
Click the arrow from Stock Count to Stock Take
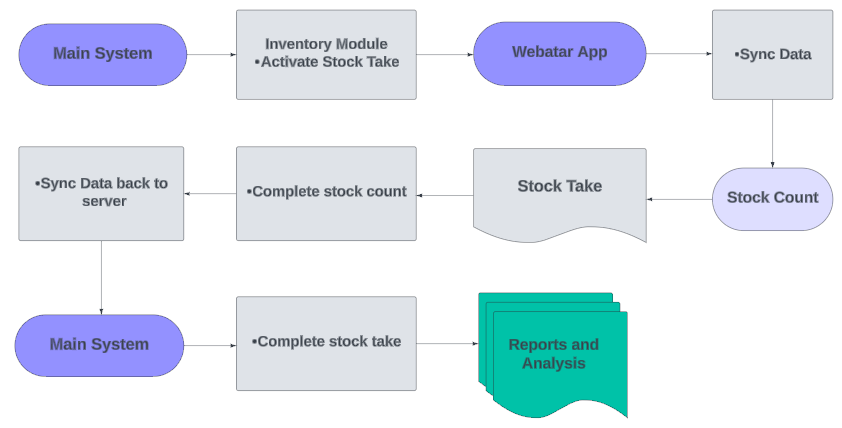pos(679,199)
